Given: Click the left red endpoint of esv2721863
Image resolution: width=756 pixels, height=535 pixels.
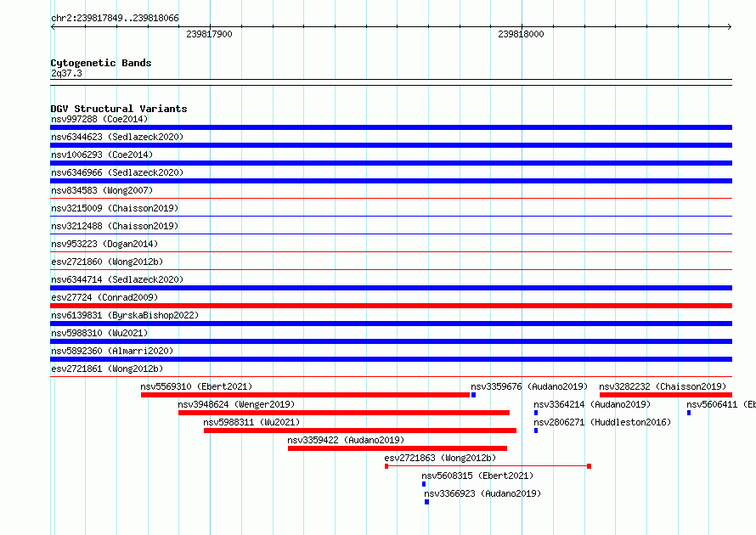Looking at the screenshot, I should (x=386, y=466).
